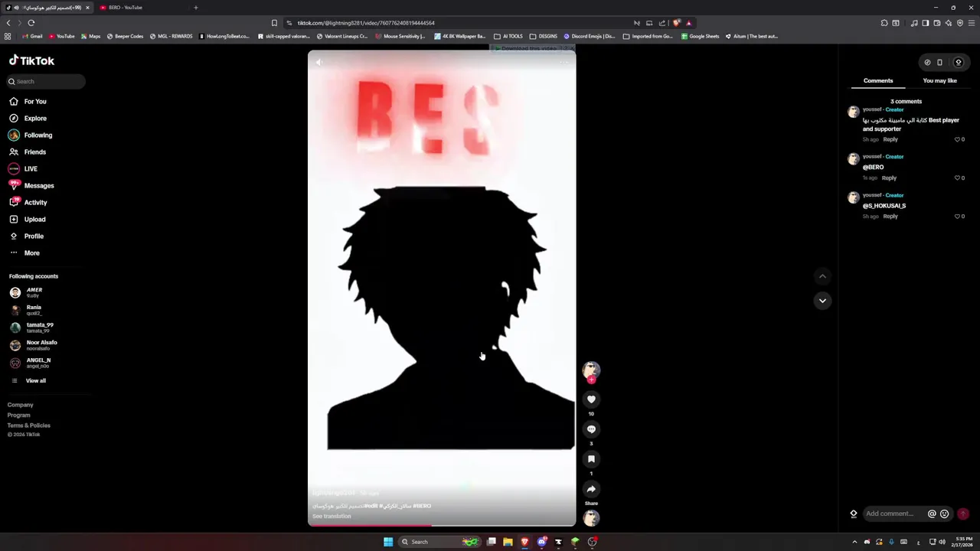Screen dimensions: 980x551
Task: Open the LIVE section
Action: pyautogui.click(x=23, y=168)
